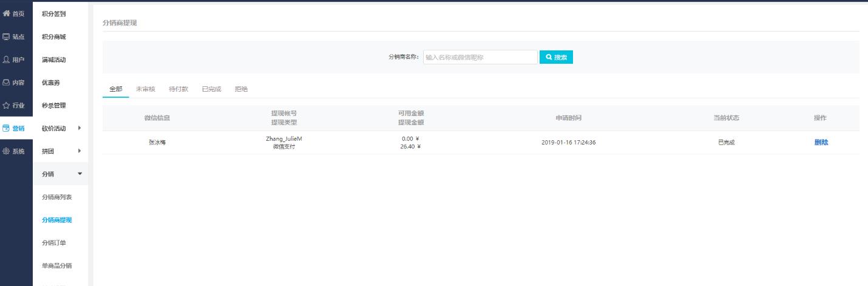This screenshot has width=868, height=286.
Task: Click the 操作 column header
Action: tap(820, 118)
